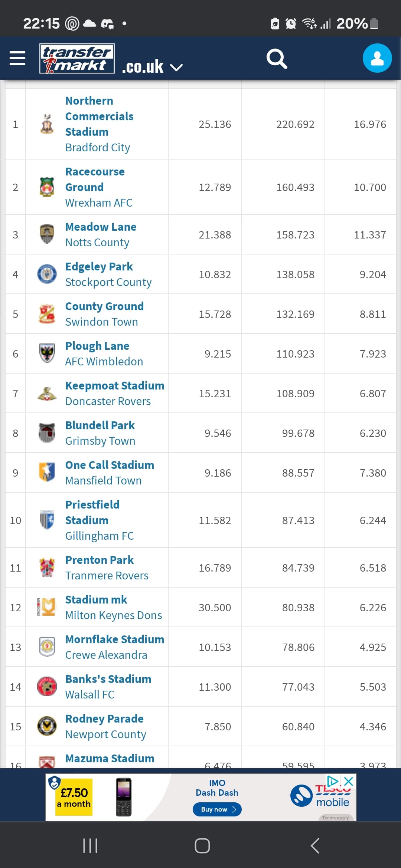Tap the Buy now ad button
The width and height of the screenshot is (401, 868).
217,809
